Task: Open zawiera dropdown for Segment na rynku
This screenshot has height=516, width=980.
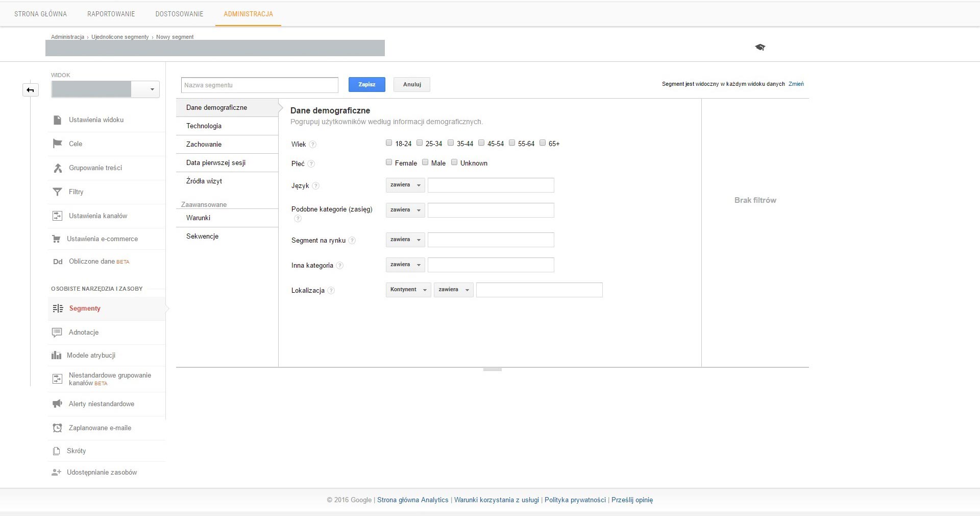Action: 405,240
